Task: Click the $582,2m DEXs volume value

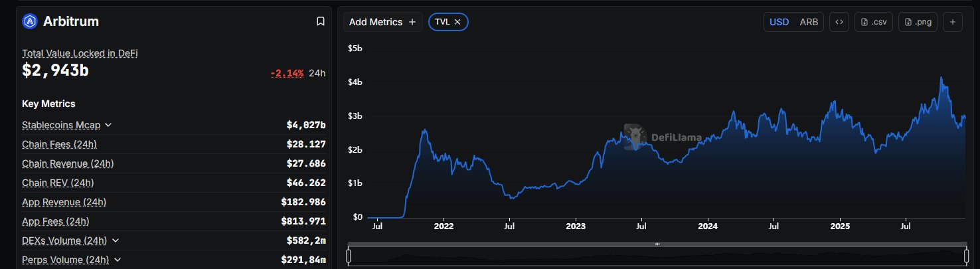Action: [x=306, y=240]
